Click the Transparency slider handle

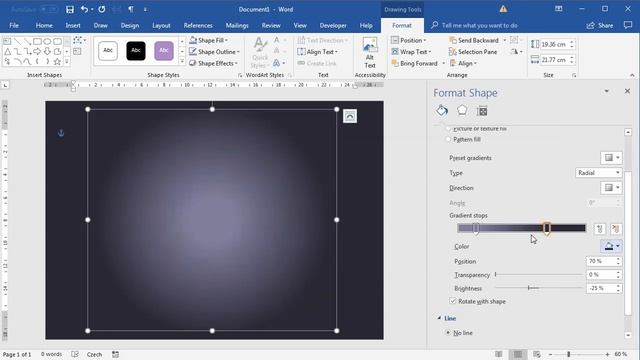[496, 275]
